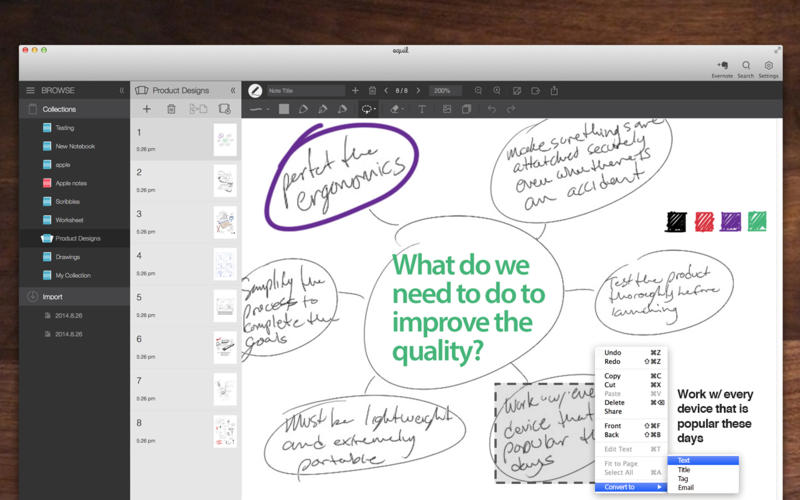Click the zoom in magnifier icon

(497, 90)
